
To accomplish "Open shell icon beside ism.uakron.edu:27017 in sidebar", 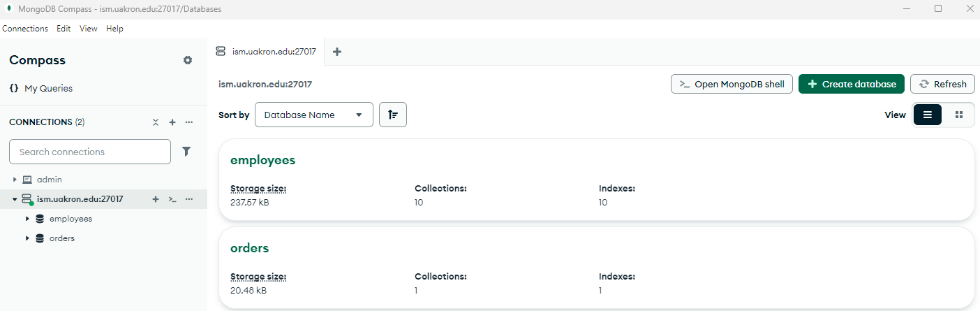I will click(x=172, y=199).
